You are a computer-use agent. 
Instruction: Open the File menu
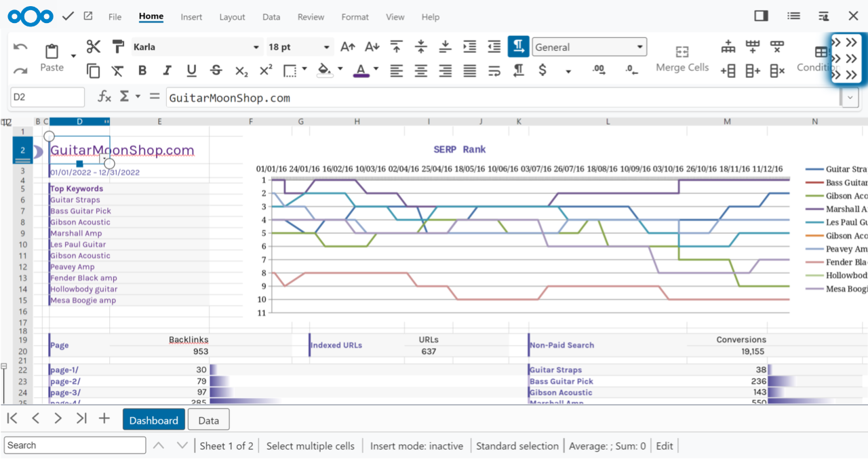(x=115, y=17)
